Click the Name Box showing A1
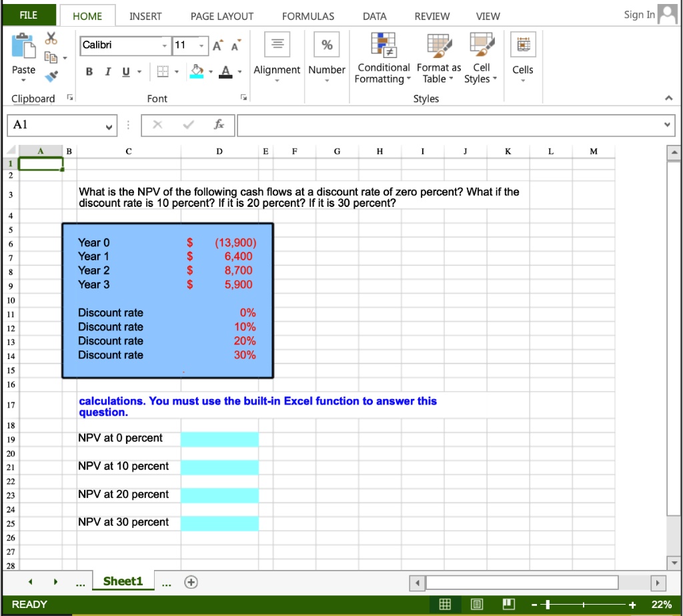Image resolution: width=683 pixels, height=616 pixels. [60, 125]
